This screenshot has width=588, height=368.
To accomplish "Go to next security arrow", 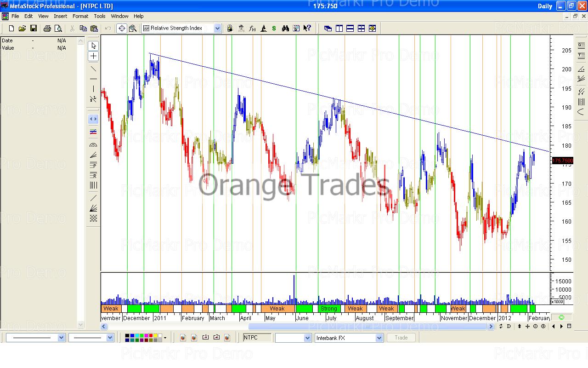I will tap(561, 327).
